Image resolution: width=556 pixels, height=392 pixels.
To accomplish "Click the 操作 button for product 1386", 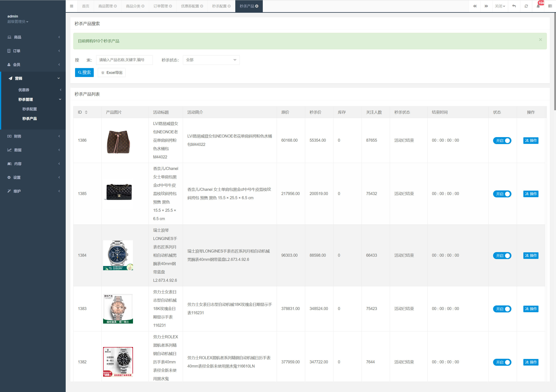I will coord(531,140).
